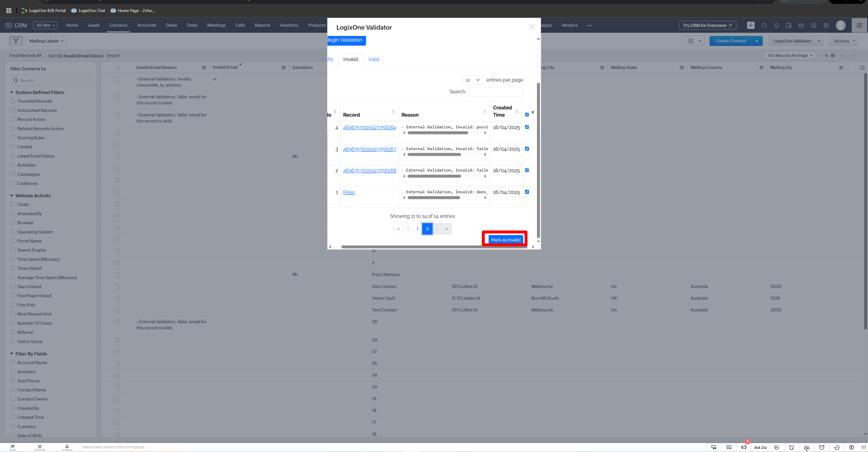Uncheck the checkbox for the Peter row

pos(527,192)
